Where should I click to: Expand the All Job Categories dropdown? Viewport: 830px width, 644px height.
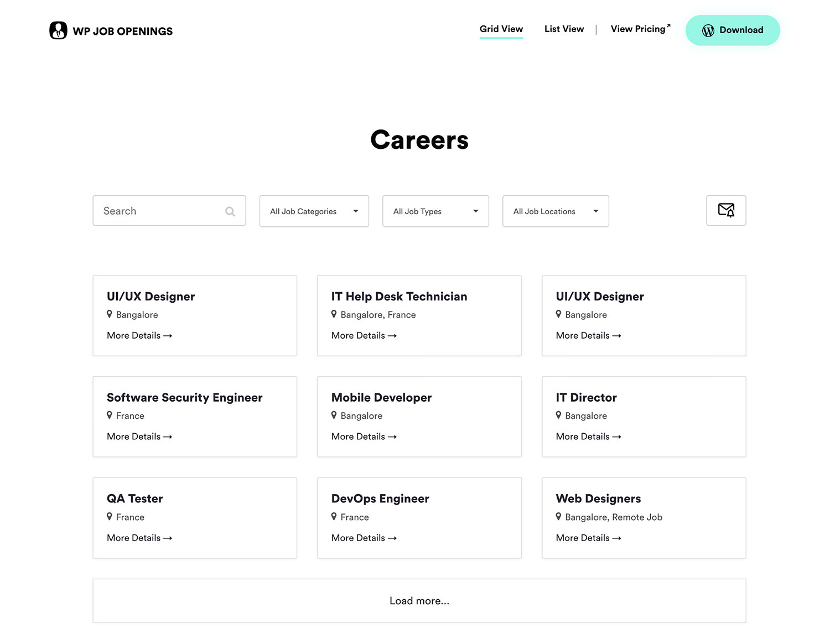click(314, 211)
